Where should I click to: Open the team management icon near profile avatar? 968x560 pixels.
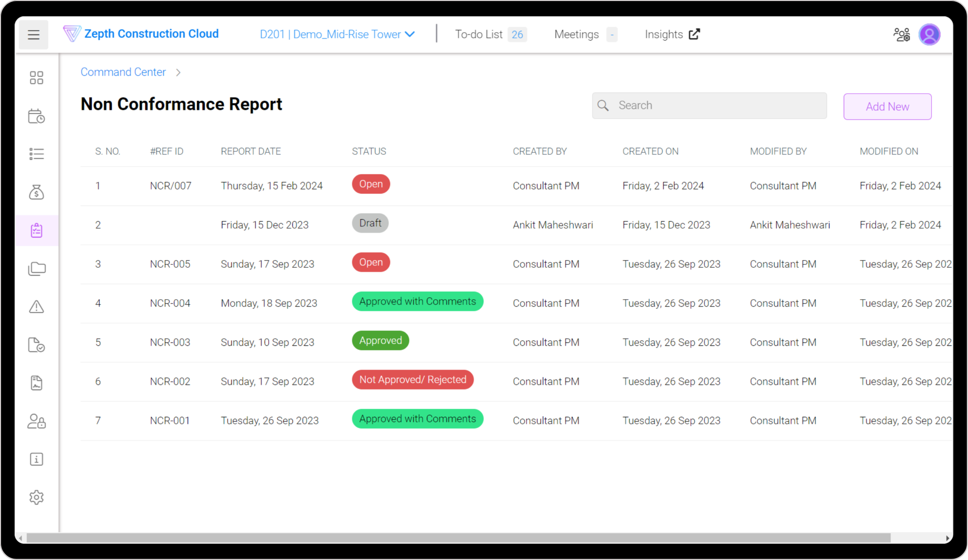coord(902,34)
